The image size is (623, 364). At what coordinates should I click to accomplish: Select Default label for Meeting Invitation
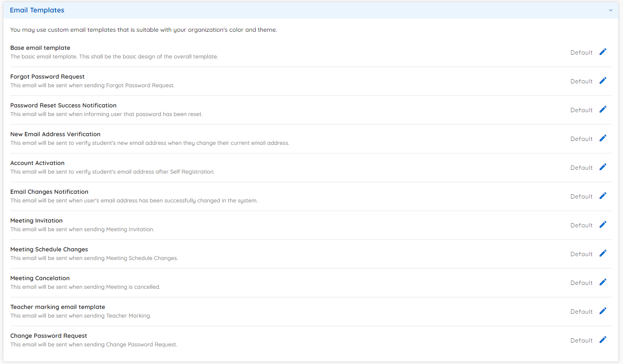tap(581, 225)
